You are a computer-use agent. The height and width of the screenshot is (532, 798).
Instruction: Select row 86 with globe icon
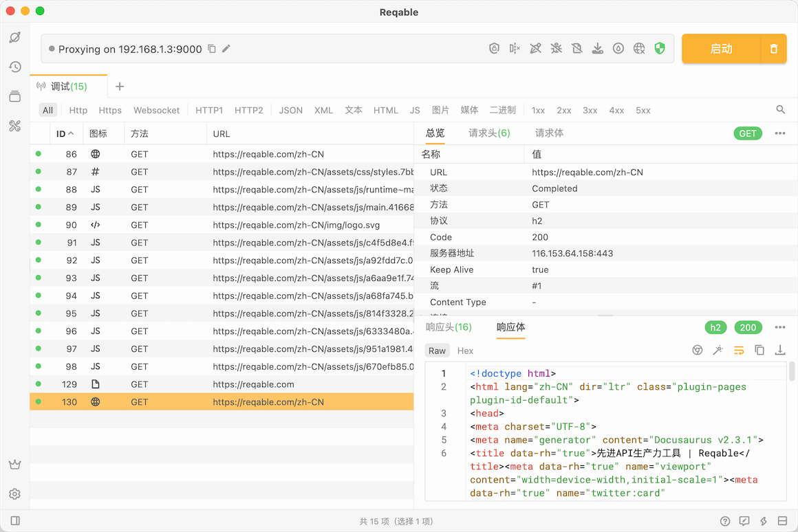point(222,154)
